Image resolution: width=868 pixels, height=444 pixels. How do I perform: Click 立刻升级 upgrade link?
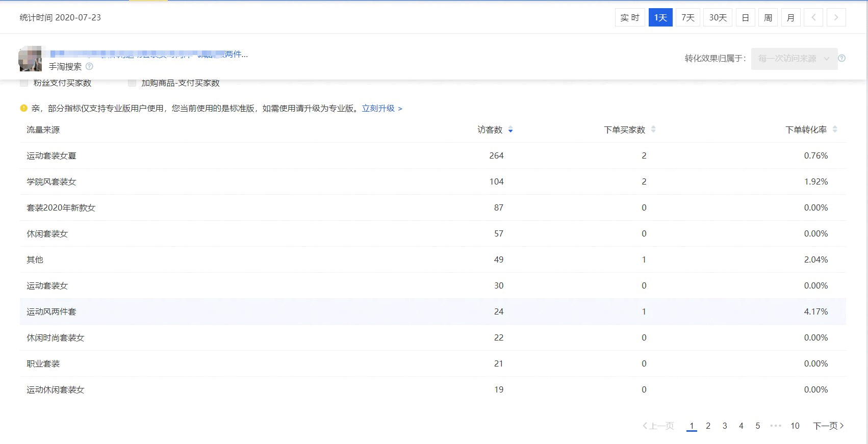pos(381,108)
